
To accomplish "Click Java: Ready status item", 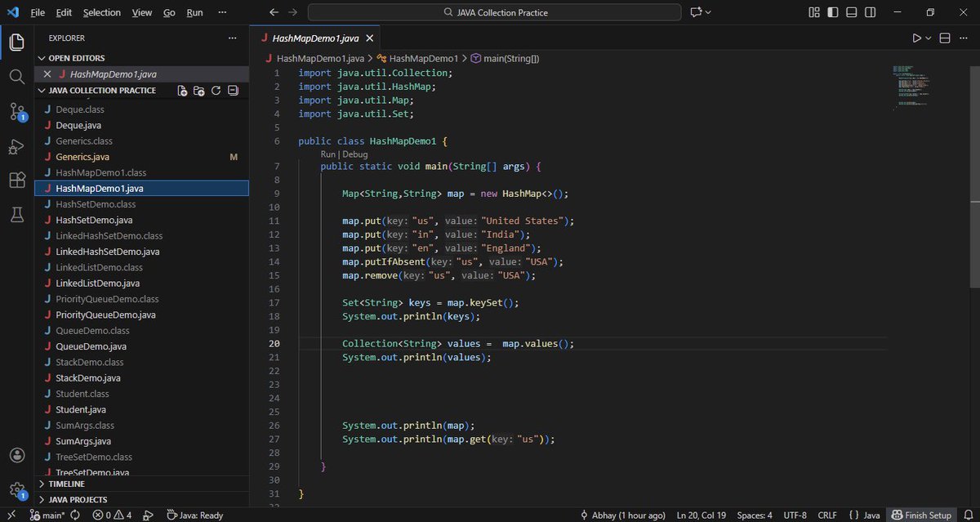I will point(194,515).
